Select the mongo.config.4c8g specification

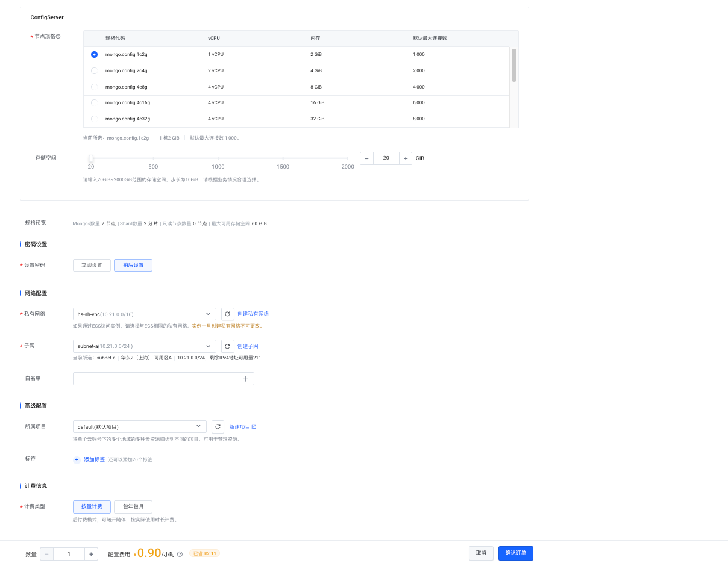point(94,87)
